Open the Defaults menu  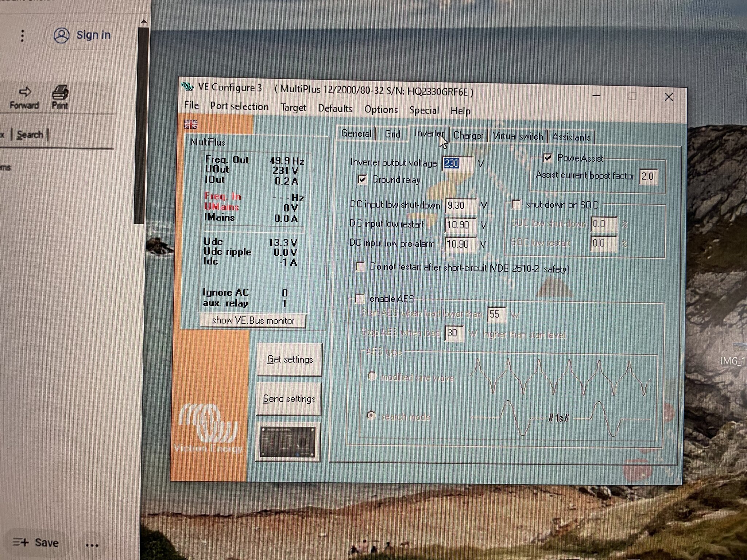point(335,109)
